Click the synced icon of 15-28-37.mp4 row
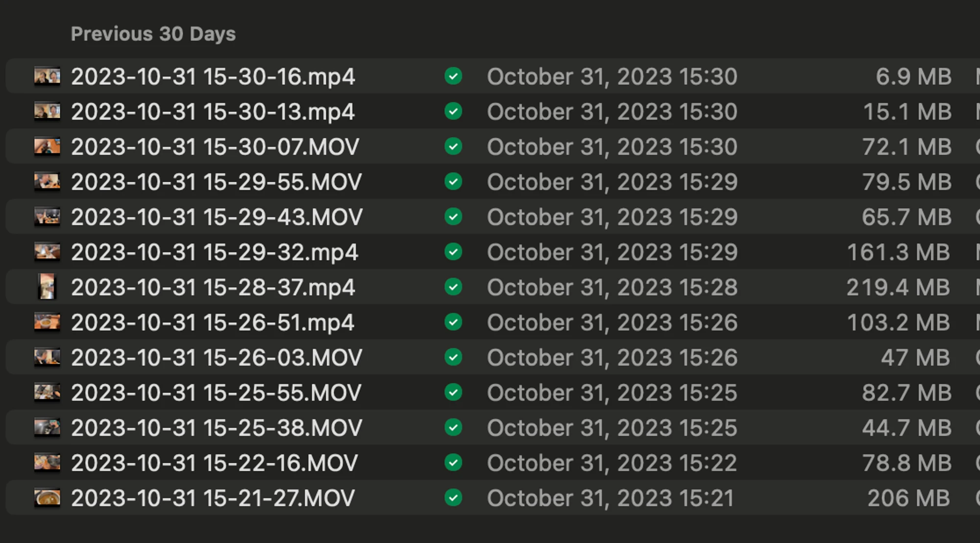The height and width of the screenshot is (543, 980). tap(453, 287)
